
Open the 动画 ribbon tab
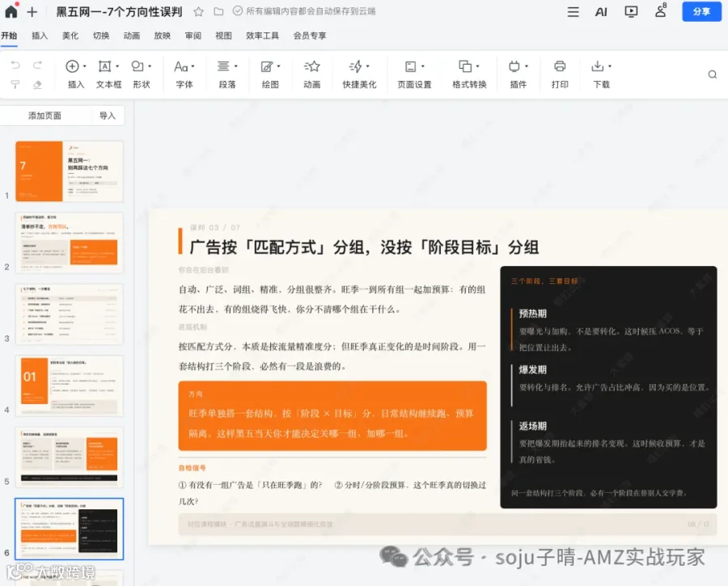point(131,36)
